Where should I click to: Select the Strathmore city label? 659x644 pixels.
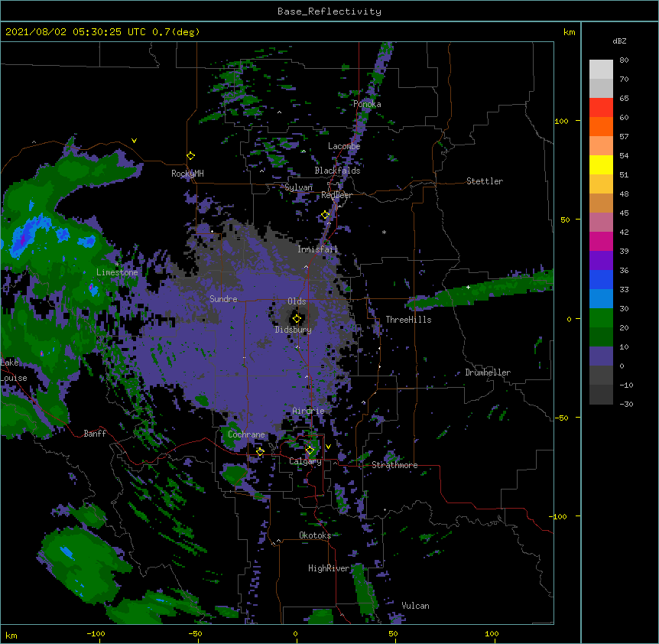[394, 465]
